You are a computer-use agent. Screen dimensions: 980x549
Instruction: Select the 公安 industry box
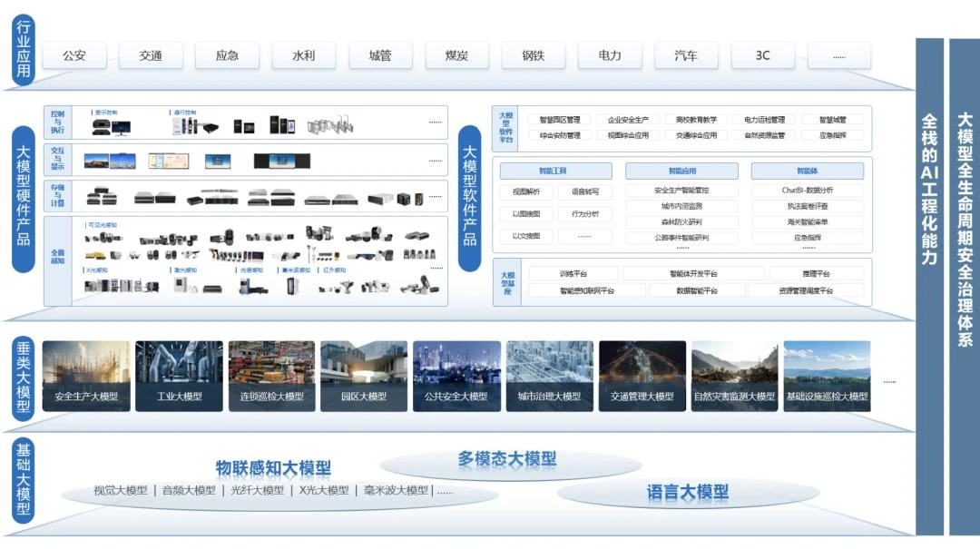pos(74,55)
